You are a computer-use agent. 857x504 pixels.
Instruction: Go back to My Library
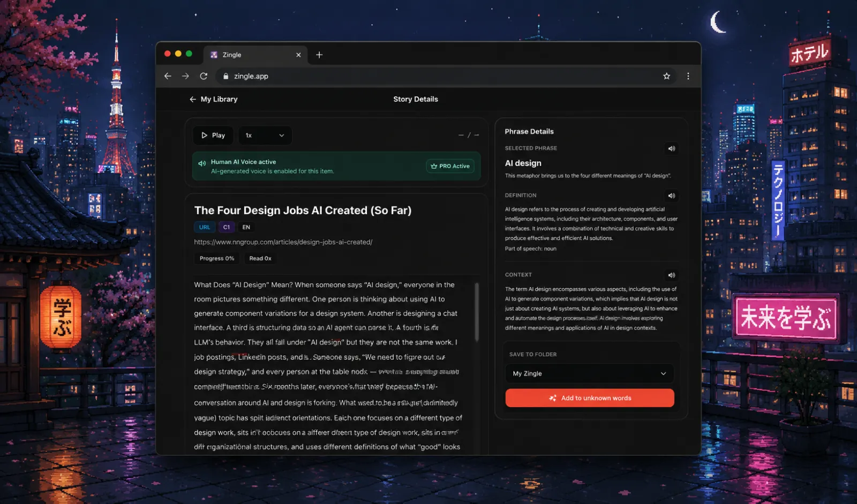tap(213, 99)
